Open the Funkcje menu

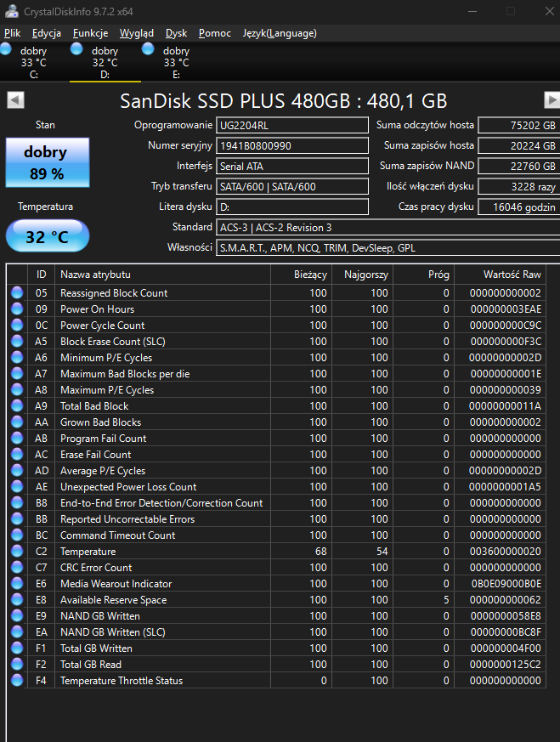[x=90, y=33]
